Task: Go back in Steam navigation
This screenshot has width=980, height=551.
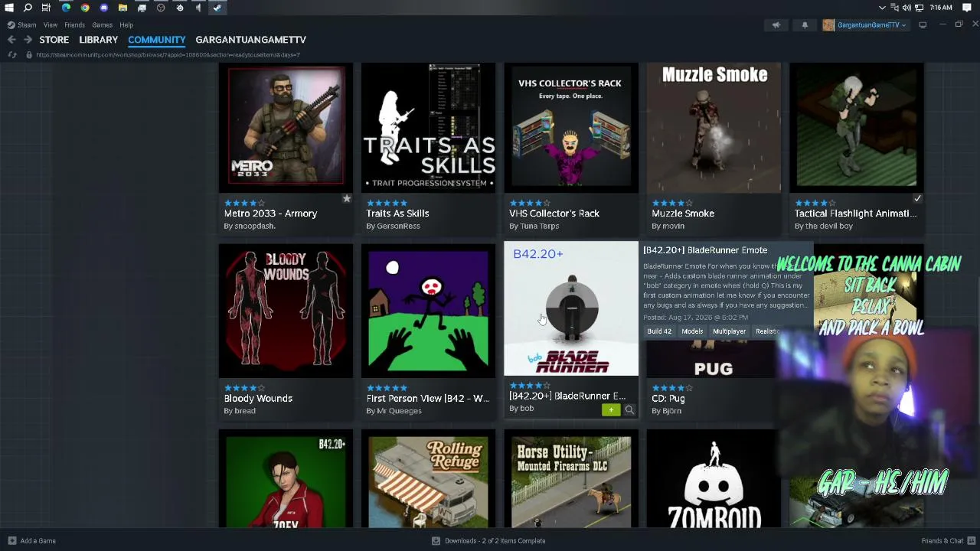Action: [x=11, y=40]
